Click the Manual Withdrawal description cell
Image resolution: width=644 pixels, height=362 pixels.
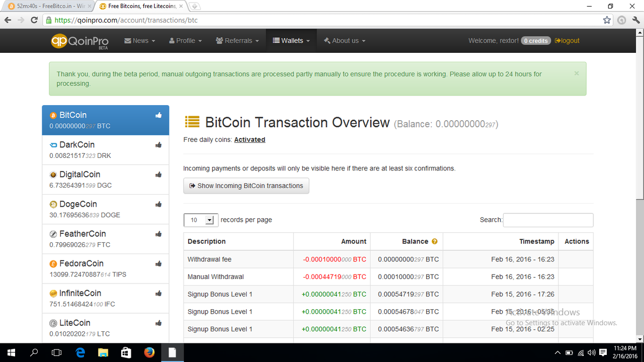click(238, 277)
